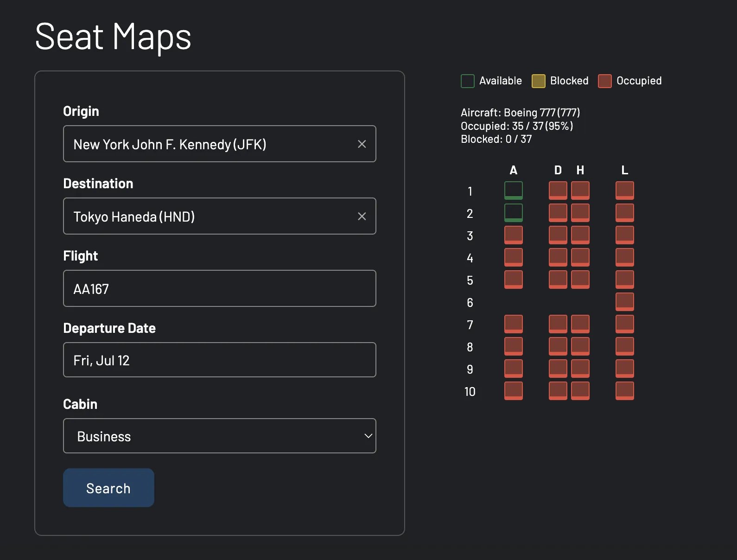The width and height of the screenshot is (737, 560).
Task: Click occupied seat 9D
Action: (x=558, y=369)
